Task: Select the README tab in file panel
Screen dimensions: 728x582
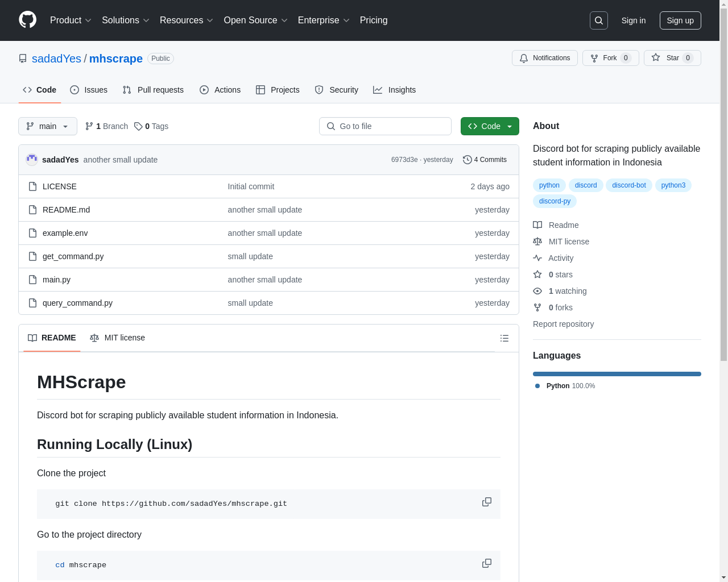Action: click(x=52, y=338)
